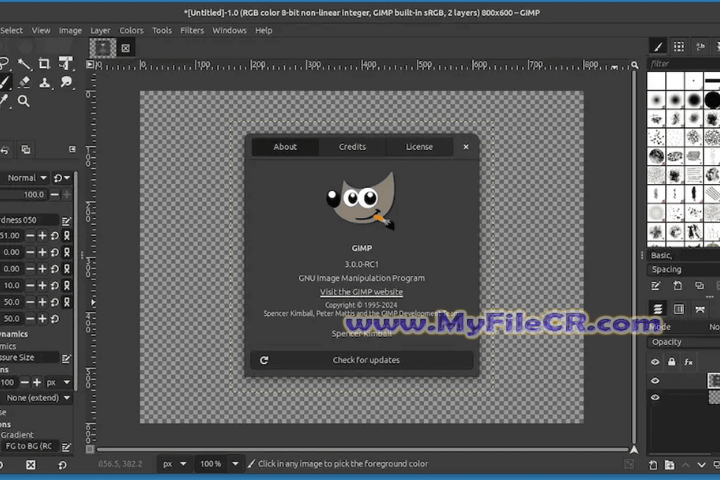The height and width of the screenshot is (480, 720).
Task: Lower the layer with down chevron
Action: pyautogui.click(x=702, y=465)
